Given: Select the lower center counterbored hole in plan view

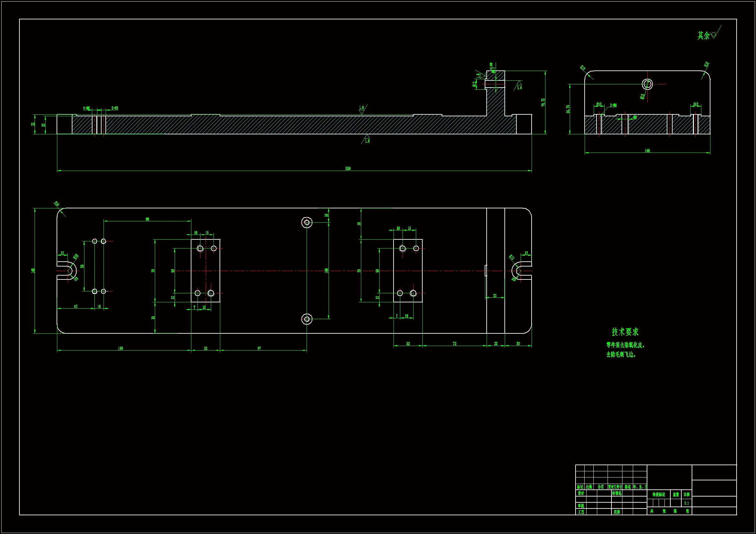Looking at the screenshot, I should [x=307, y=319].
